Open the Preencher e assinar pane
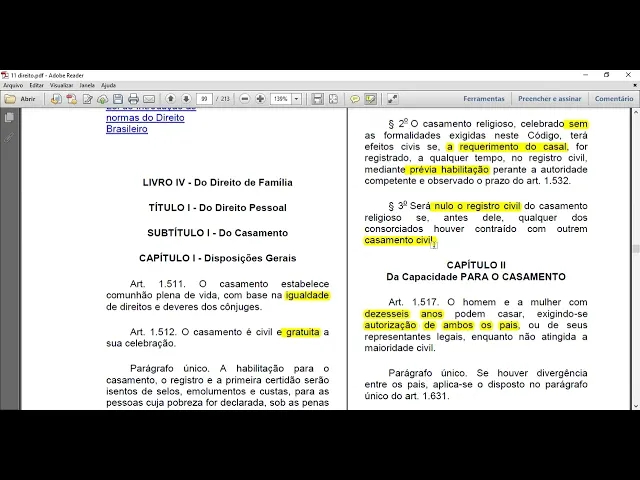The image size is (640, 480). click(x=549, y=99)
